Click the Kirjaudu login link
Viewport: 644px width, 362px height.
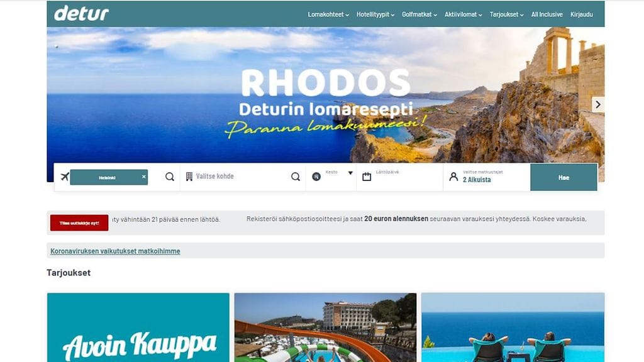tap(582, 14)
